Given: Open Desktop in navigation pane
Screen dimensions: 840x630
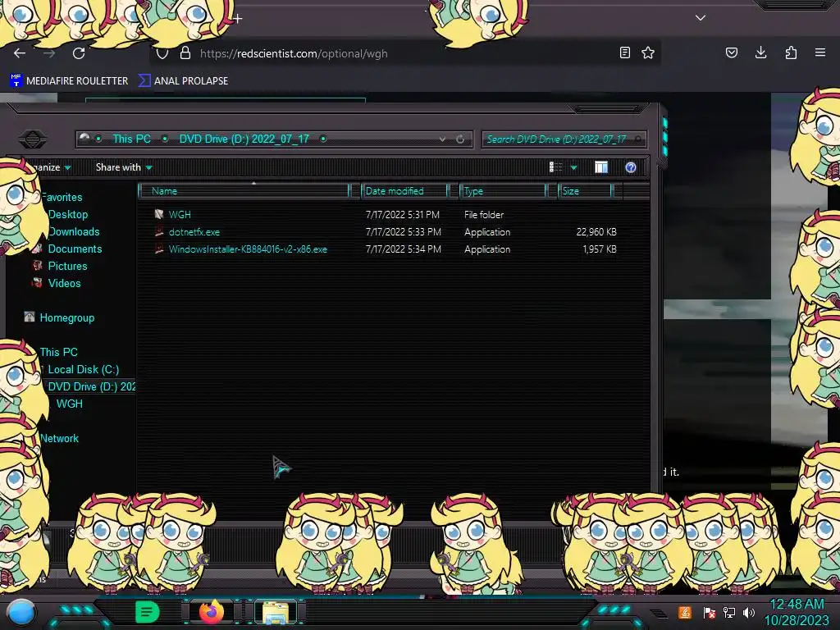Looking at the screenshot, I should (67, 214).
